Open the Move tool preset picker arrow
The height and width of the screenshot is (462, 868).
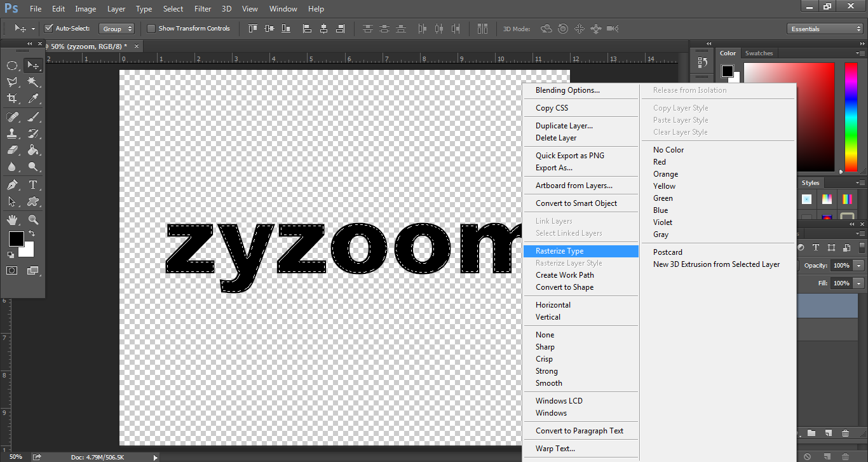click(33, 29)
